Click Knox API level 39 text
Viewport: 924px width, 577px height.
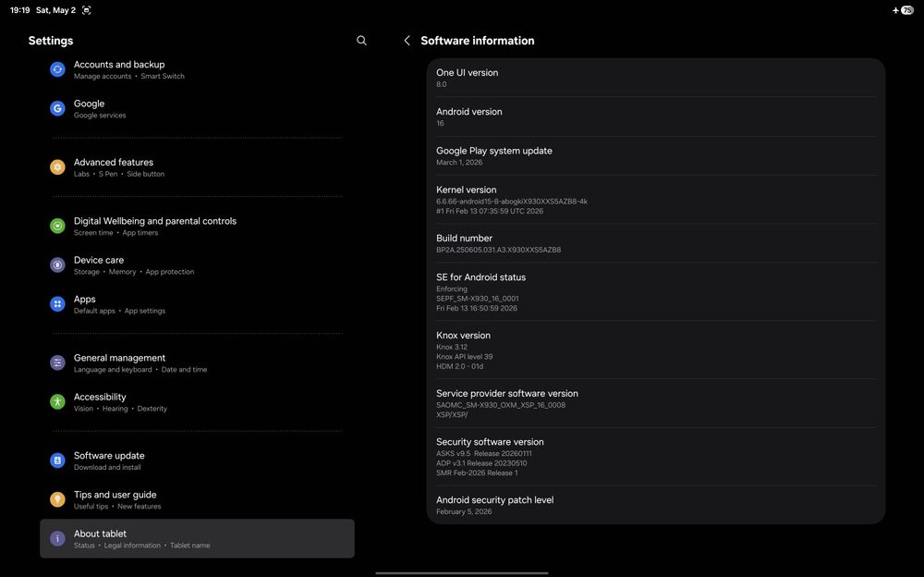coord(465,356)
